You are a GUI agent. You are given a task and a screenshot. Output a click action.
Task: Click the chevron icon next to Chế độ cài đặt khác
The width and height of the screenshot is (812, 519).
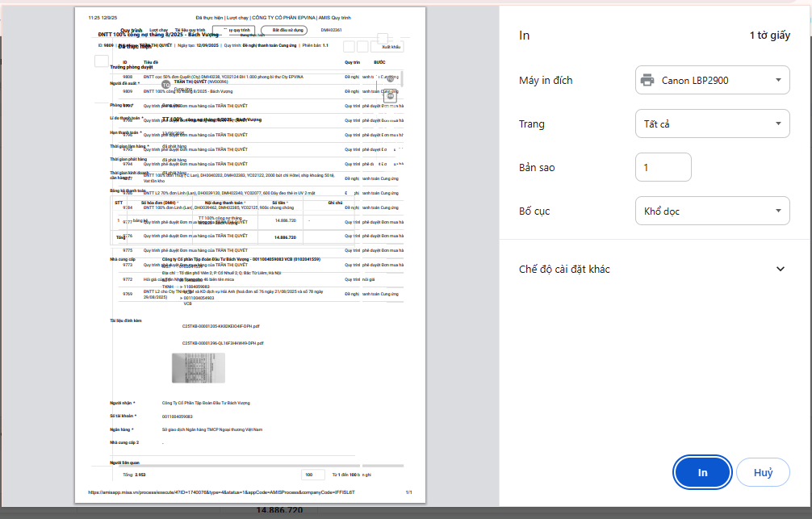pyautogui.click(x=781, y=269)
